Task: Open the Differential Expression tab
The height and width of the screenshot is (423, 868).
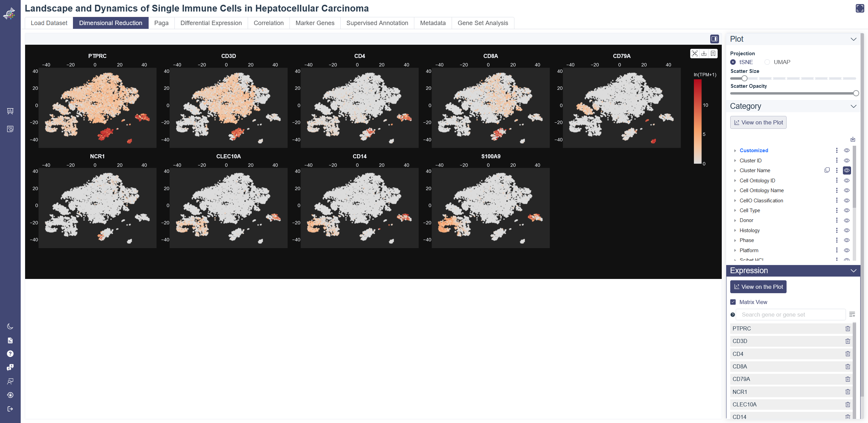Action: 211,23
